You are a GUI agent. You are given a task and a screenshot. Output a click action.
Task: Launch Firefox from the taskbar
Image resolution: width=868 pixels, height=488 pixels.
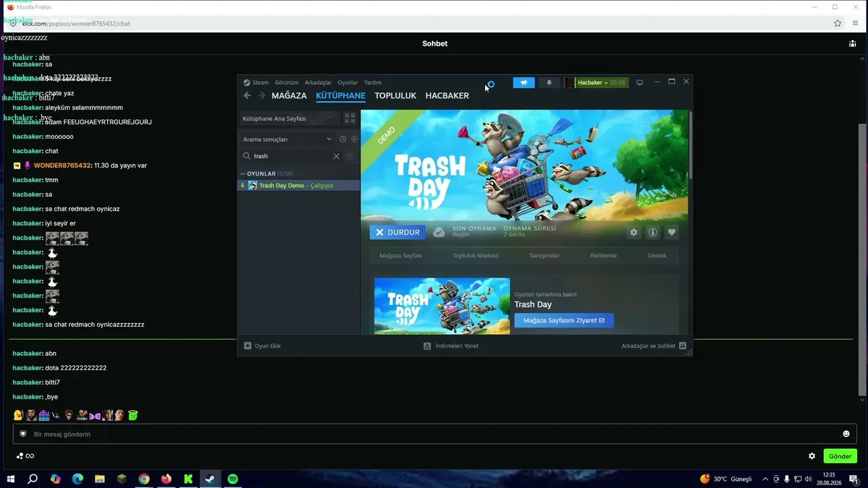pyautogui.click(x=166, y=479)
